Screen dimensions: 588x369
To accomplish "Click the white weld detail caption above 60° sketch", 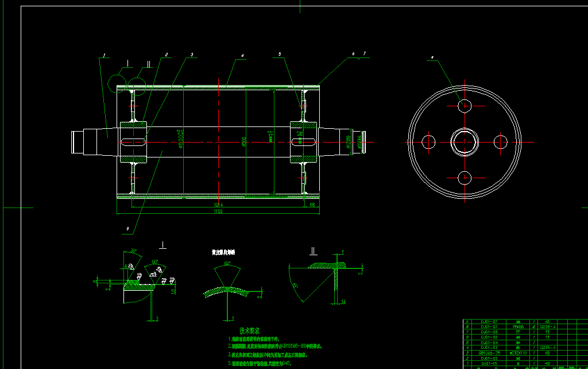I will pyautogui.click(x=223, y=252).
